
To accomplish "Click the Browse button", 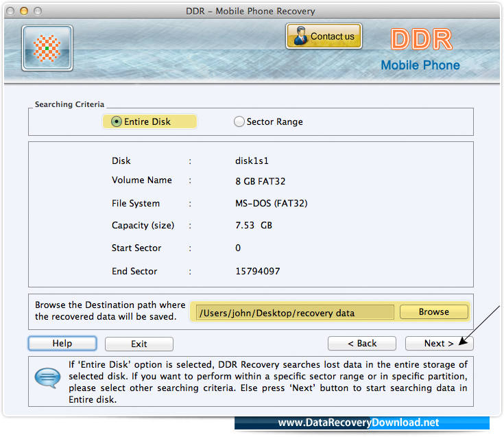I will 434,311.
